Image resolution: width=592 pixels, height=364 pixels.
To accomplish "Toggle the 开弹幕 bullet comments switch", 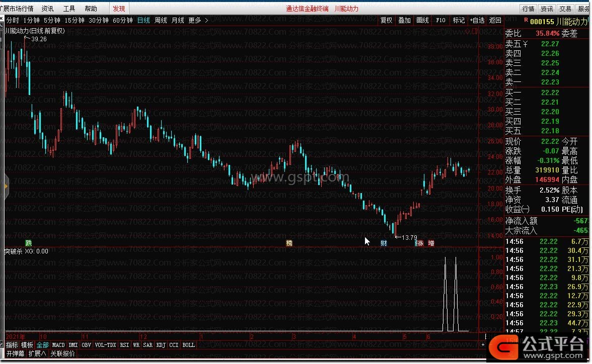I will 15,354.
